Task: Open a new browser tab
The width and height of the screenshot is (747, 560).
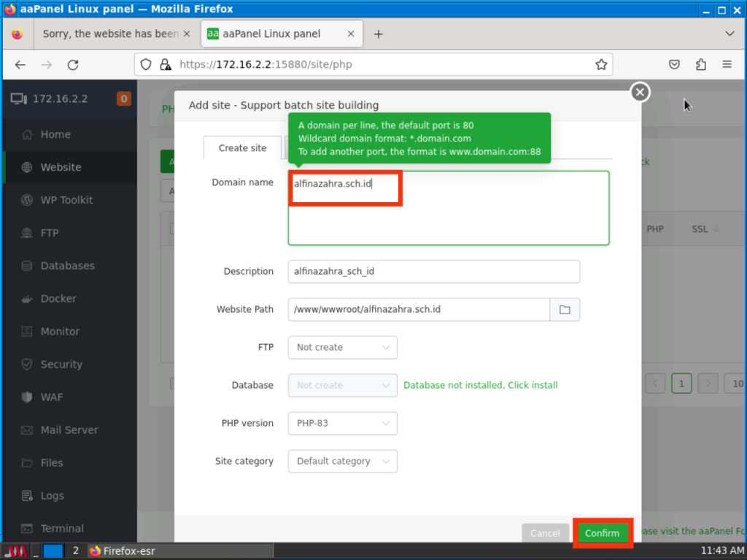Action: [379, 34]
